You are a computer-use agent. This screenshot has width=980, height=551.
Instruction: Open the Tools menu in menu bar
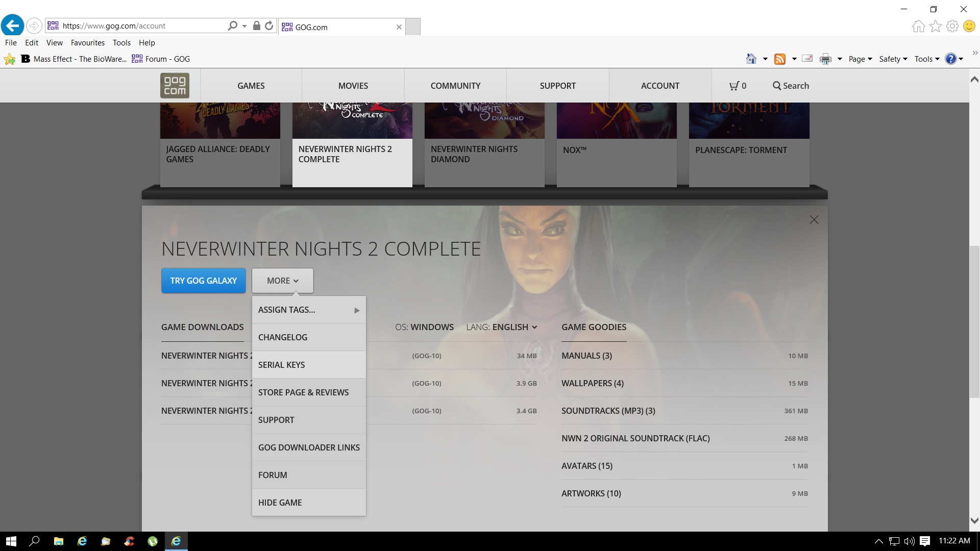click(x=121, y=43)
